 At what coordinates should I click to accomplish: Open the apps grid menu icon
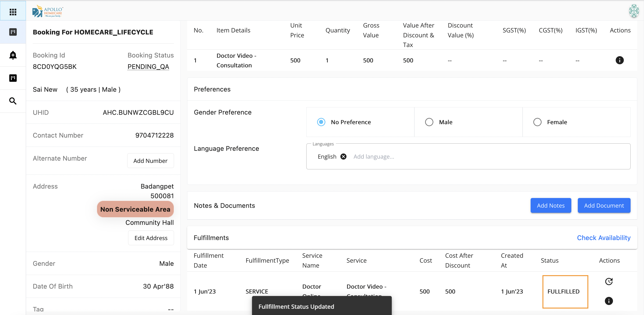click(13, 12)
